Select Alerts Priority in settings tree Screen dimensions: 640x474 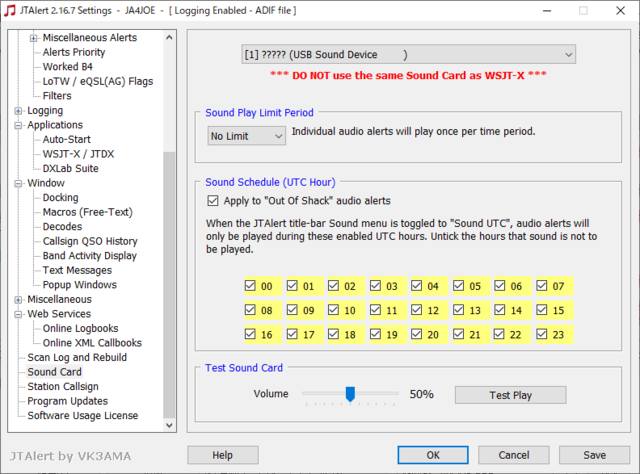[74, 52]
